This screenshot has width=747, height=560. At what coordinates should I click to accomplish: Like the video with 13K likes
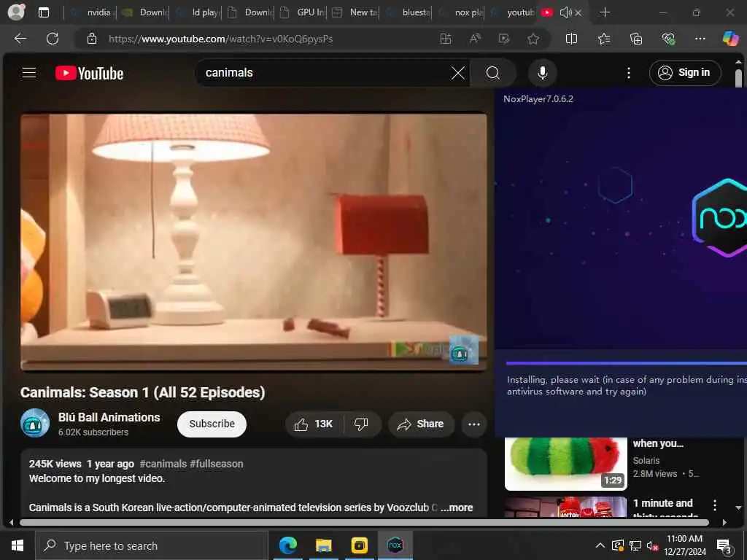[x=314, y=424]
